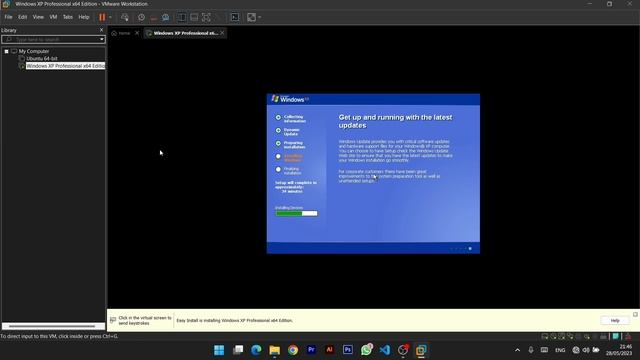Open Visual Studio Code from the taskbar
This screenshot has height=360, width=640.
pyautogui.click(x=384, y=350)
